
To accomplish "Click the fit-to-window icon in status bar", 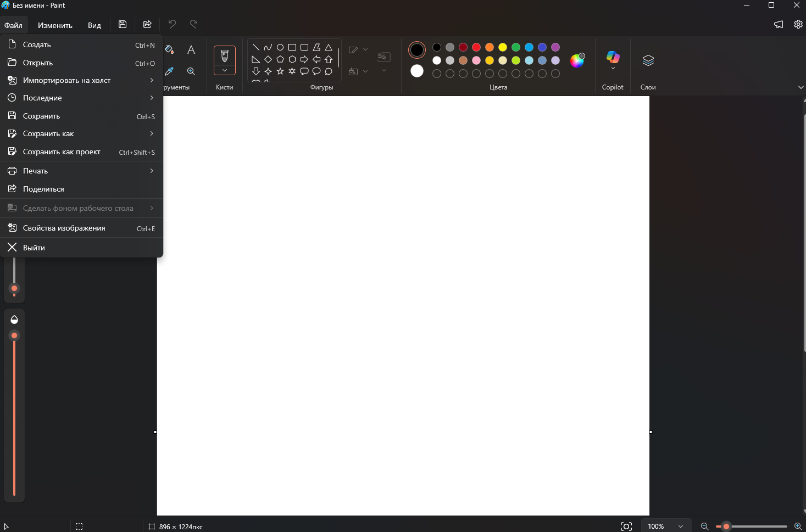I will [626, 527].
